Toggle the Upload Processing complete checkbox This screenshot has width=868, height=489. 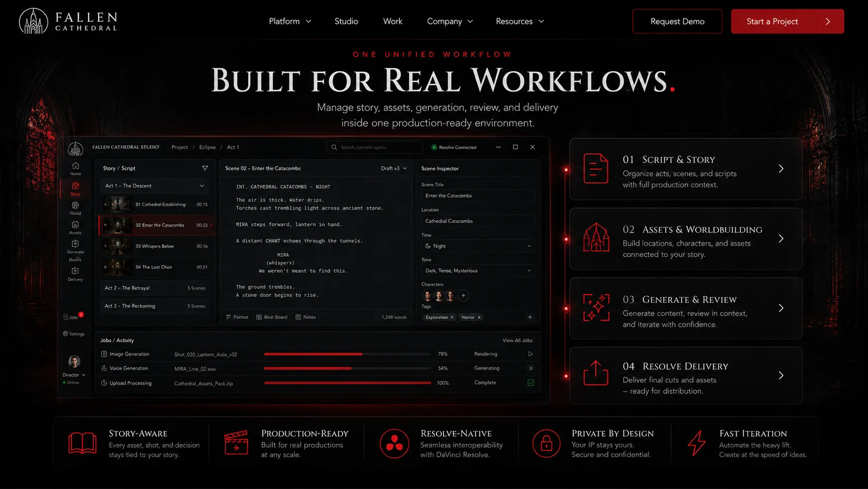click(x=531, y=382)
